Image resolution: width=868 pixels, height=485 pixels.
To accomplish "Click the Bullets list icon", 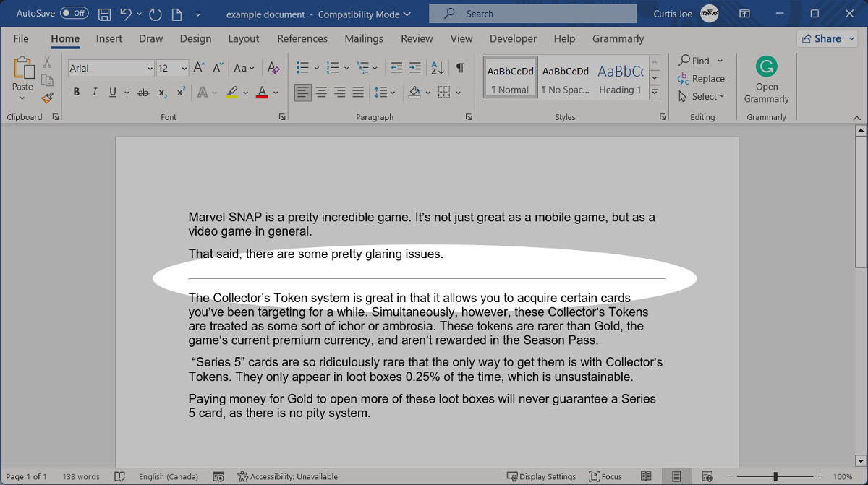I will [303, 68].
